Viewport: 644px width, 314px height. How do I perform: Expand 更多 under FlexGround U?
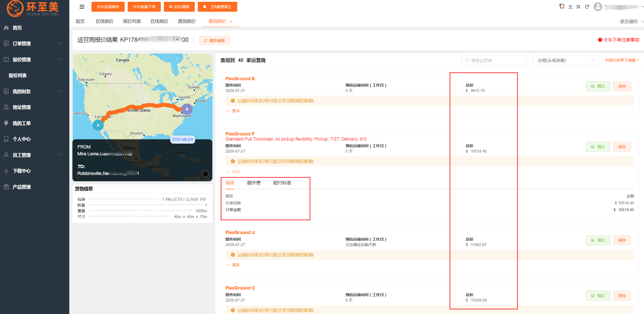coord(233,265)
